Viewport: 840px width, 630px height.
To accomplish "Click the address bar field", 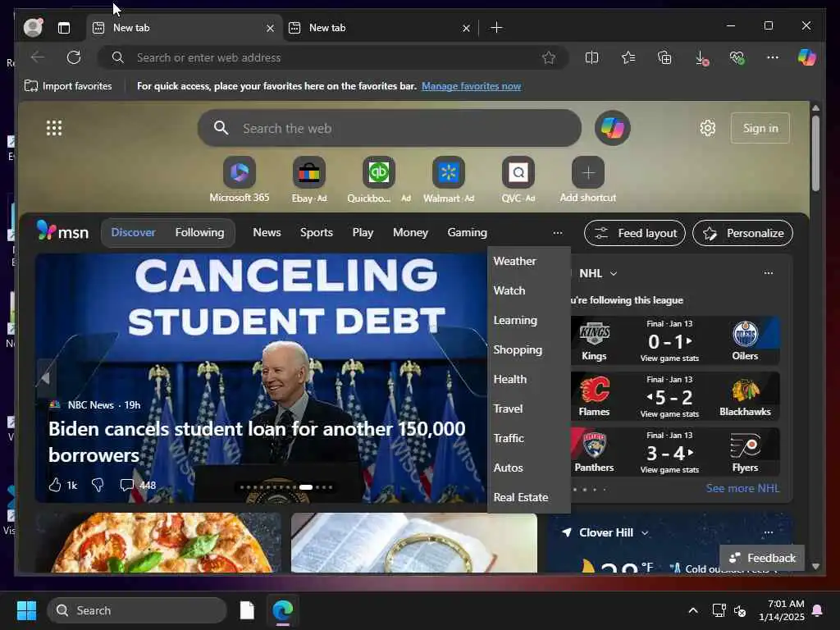I will [x=332, y=57].
